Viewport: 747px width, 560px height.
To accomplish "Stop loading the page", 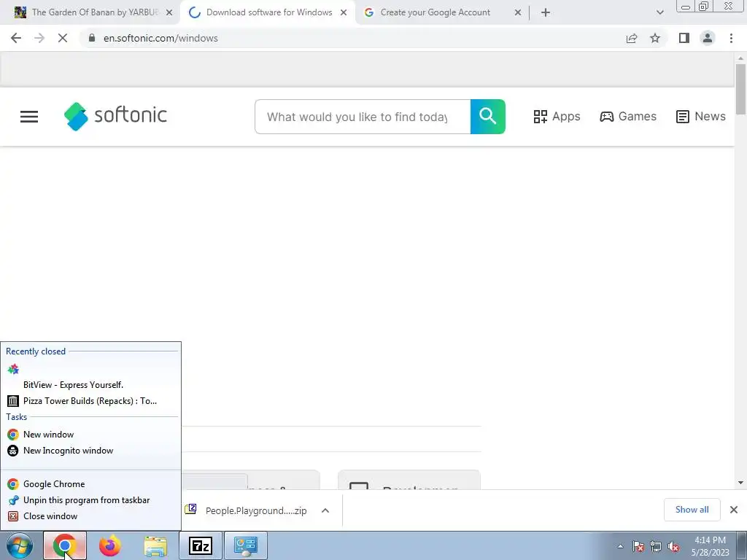I will tap(63, 38).
